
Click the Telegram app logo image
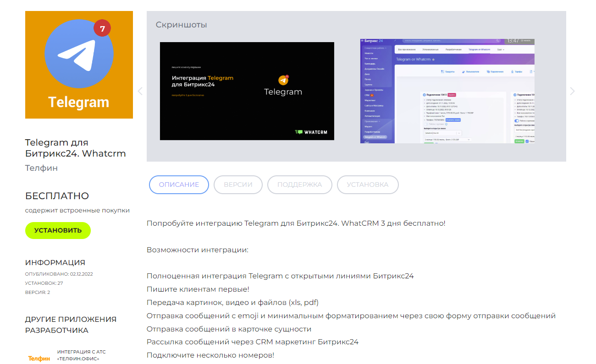tap(79, 65)
